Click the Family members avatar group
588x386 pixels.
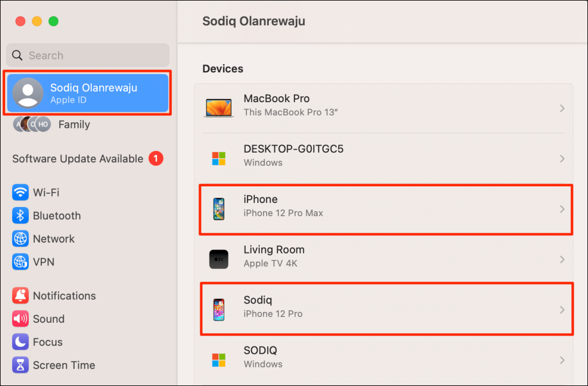[32, 124]
